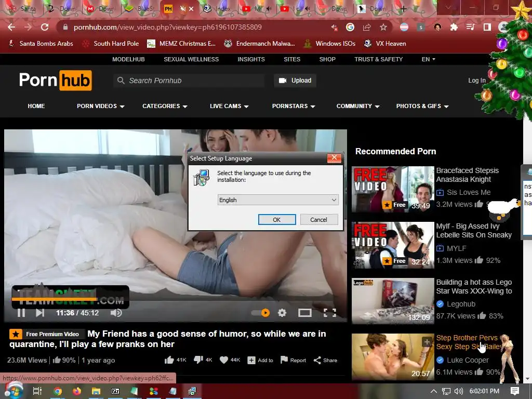Click the Legohub channel name
The image size is (532, 399).
pos(461,304)
